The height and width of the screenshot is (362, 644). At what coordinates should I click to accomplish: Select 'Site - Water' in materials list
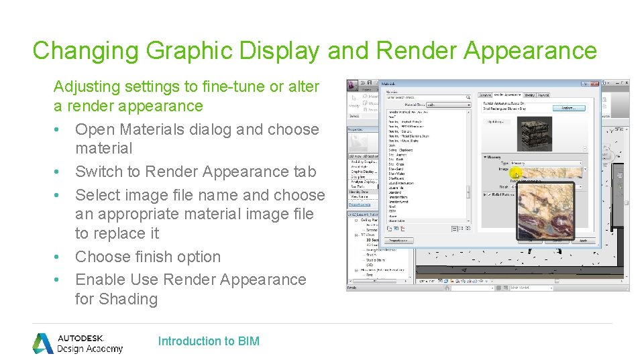tap(396, 174)
